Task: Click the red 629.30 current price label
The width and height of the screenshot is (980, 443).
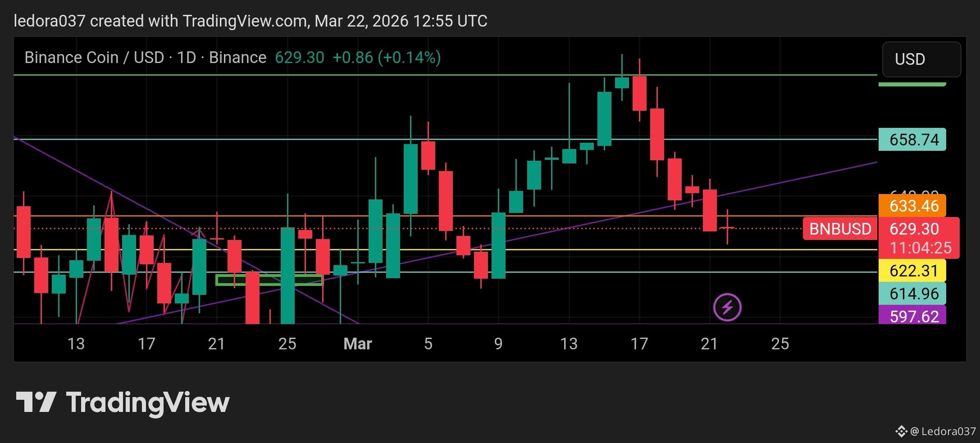Action: (x=914, y=229)
